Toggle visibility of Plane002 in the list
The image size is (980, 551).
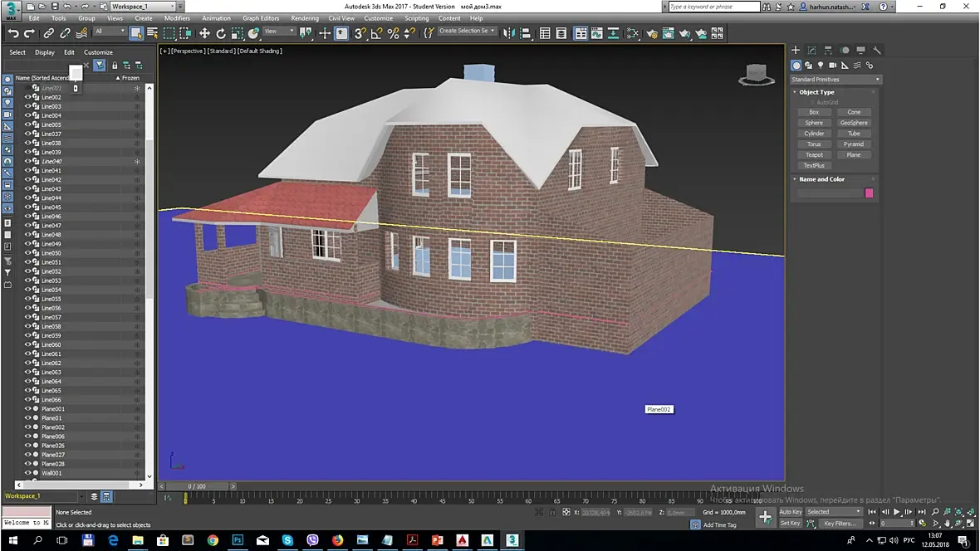(27, 427)
